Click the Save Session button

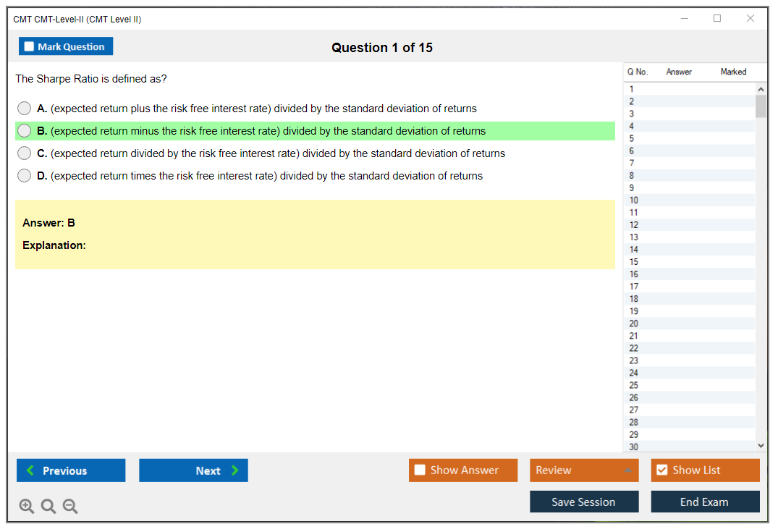click(x=583, y=502)
